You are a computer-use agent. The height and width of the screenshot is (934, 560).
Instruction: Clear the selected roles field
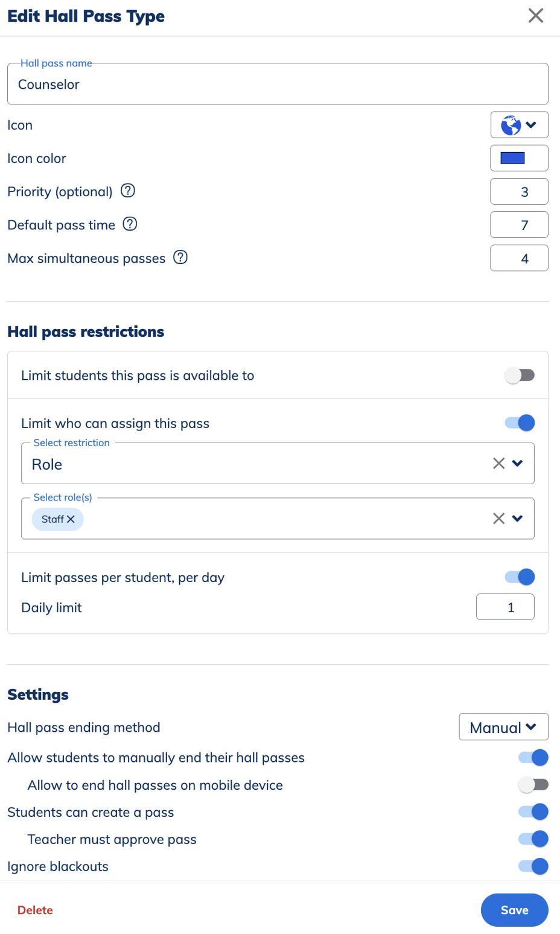(498, 518)
